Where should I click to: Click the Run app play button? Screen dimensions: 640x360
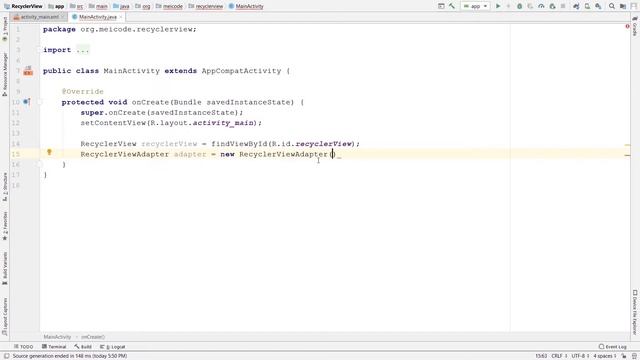pyautogui.click(x=498, y=6)
